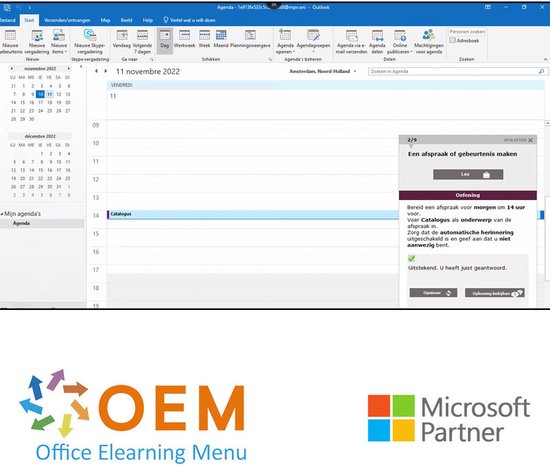
Task: Open the Verzenden/ontvangen tab
Action: (x=67, y=20)
